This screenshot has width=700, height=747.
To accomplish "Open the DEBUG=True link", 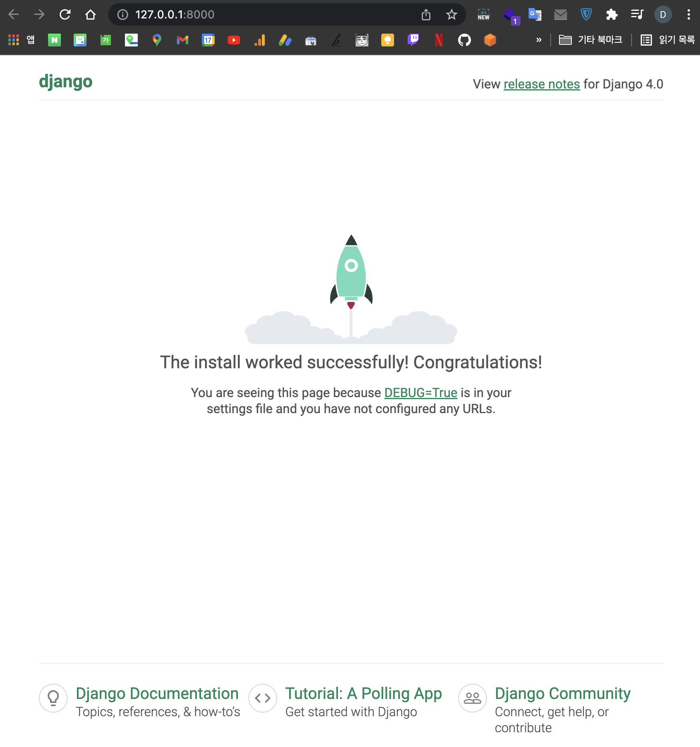I will coord(421,393).
